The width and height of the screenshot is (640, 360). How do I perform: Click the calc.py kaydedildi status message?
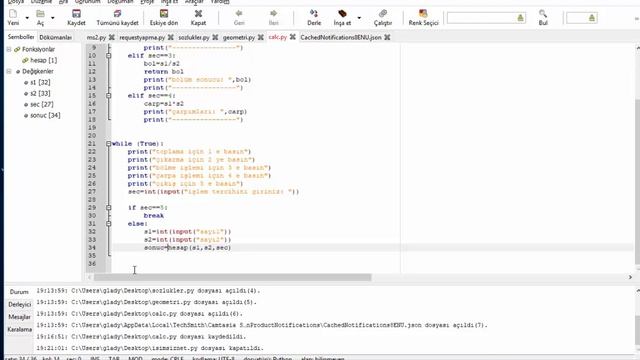[141, 337]
